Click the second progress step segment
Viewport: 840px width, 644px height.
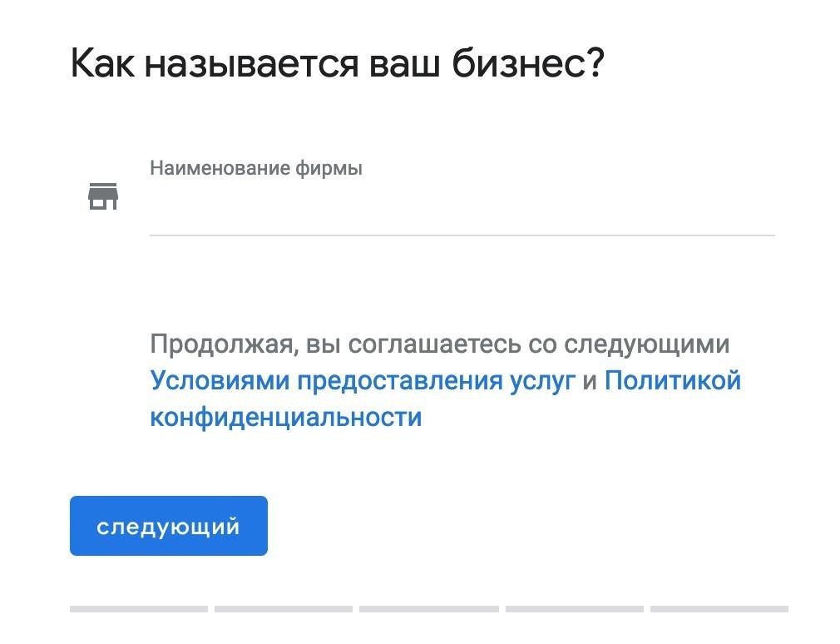click(284, 609)
